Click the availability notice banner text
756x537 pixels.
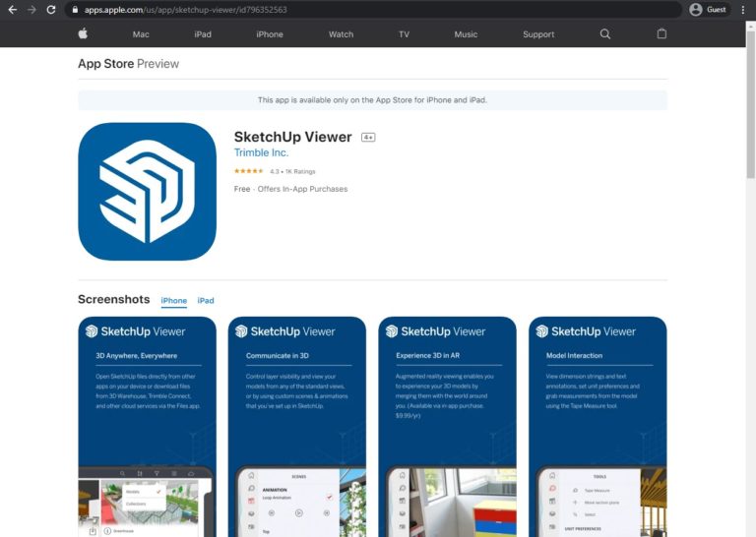(x=372, y=100)
